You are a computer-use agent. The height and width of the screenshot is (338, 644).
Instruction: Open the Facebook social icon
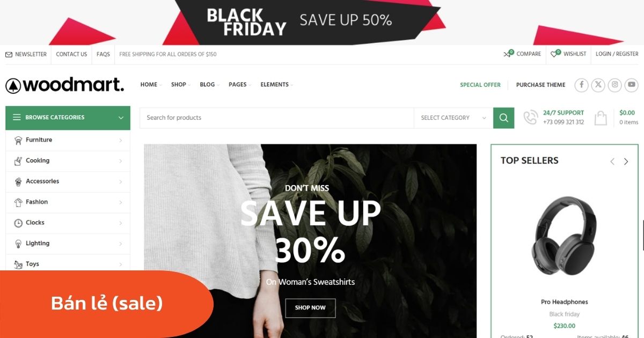(x=581, y=85)
